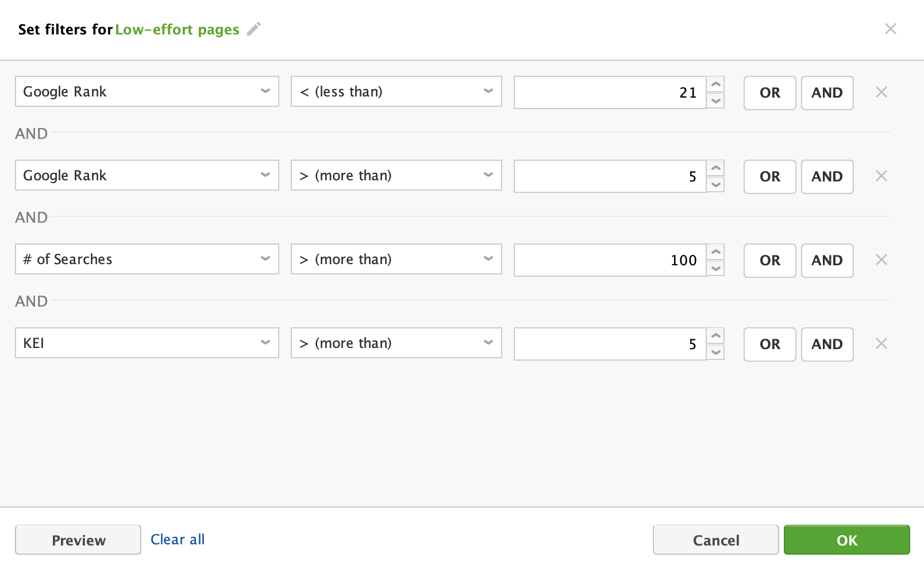Click the Preview button
Screen dimensions: 924x565
pyautogui.click(x=78, y=540)
